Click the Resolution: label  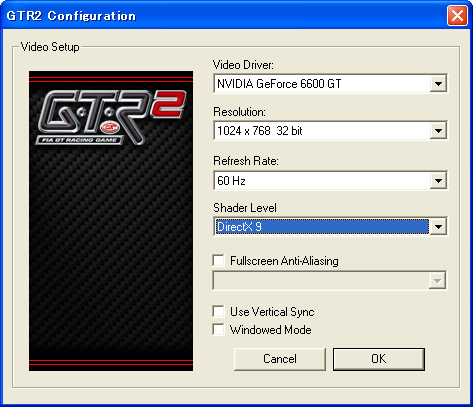(239, 112)
